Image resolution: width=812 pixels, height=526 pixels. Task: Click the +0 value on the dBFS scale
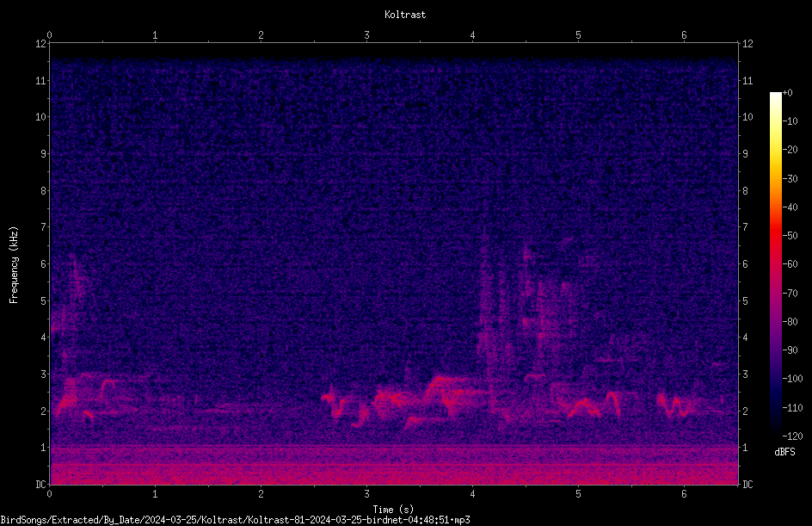coord(788,93)
